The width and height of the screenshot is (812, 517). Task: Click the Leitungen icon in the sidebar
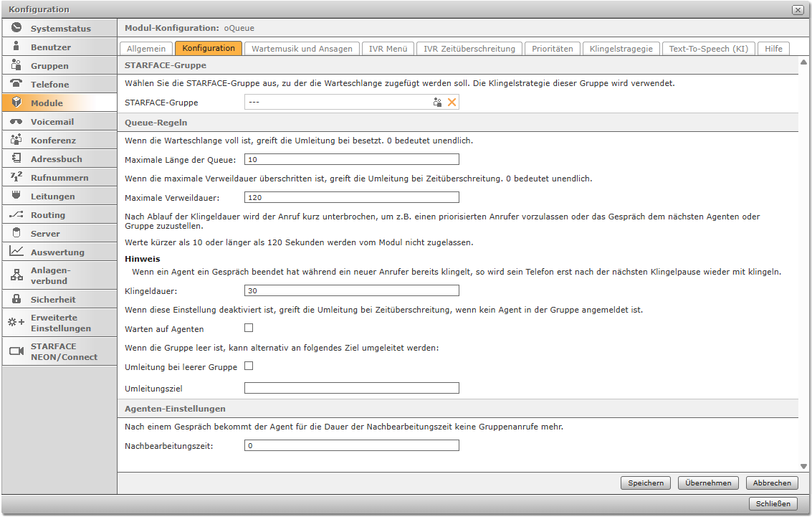[16, 196]
